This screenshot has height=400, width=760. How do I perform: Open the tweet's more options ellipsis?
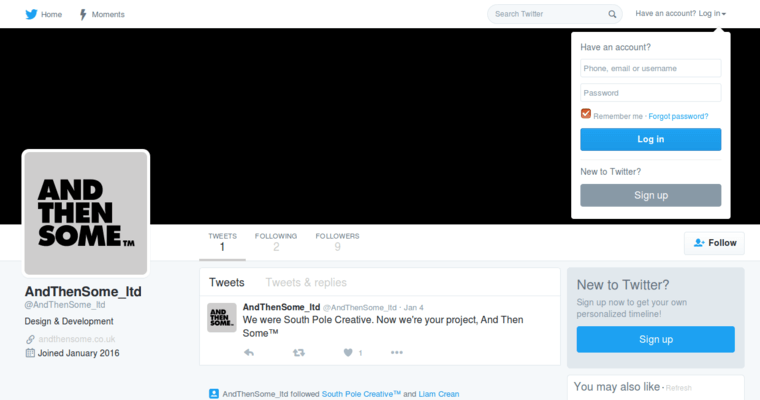[397, 352]
